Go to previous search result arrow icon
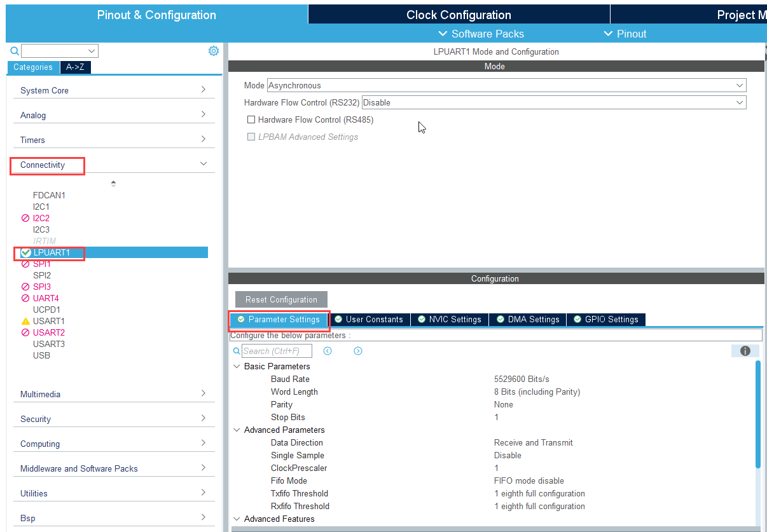The height and width of the screenshot is (532, 767). point(328,351)
